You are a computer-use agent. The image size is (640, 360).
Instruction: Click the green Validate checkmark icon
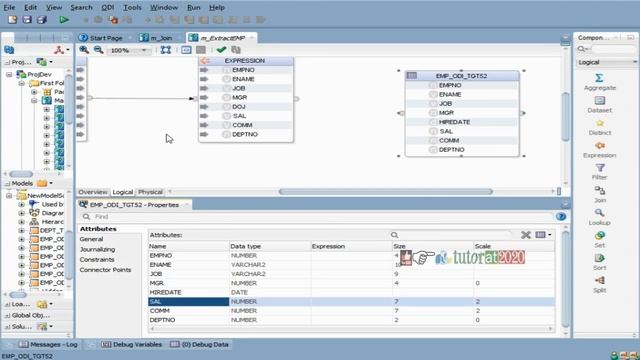click(x=221, y=50)
